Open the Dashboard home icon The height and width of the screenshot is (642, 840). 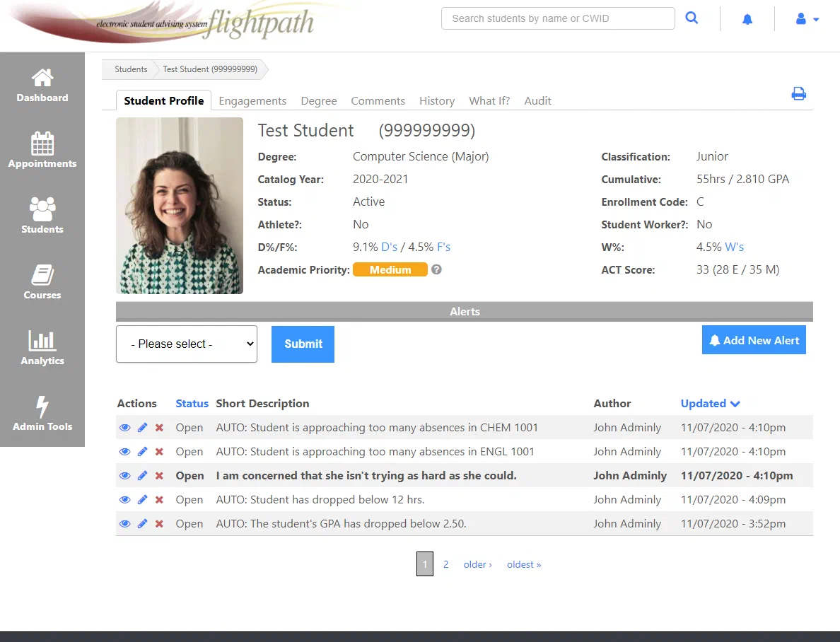42,78
